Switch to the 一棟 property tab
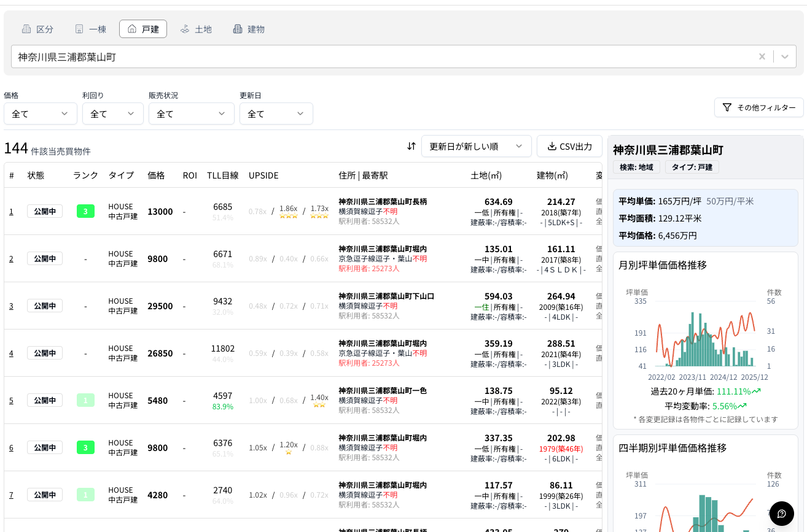 click(x=90, y=28)
